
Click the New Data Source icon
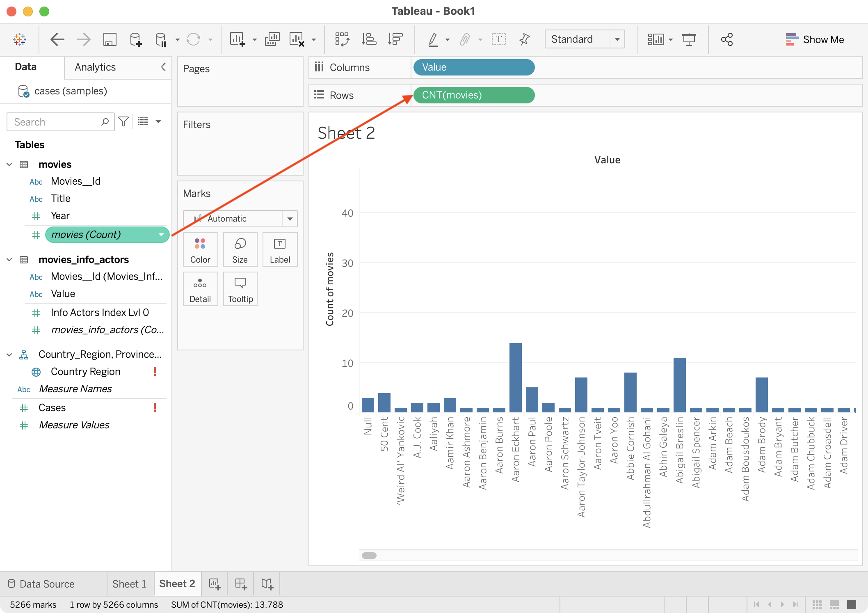tap(135, 39)
